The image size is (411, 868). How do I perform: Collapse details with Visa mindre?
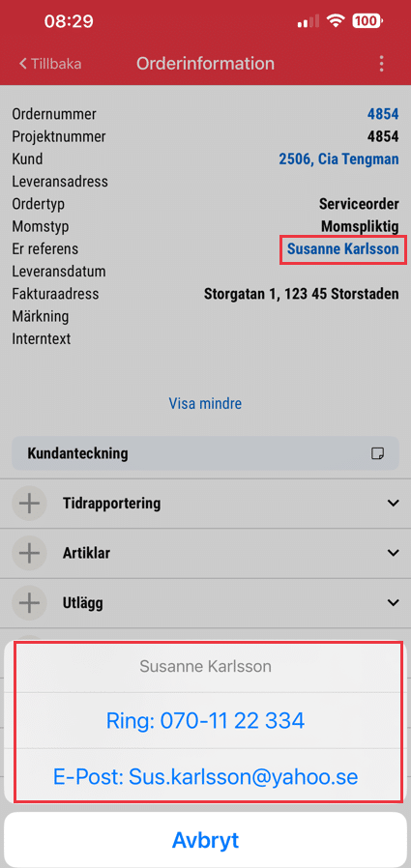[x=205, y=404]
